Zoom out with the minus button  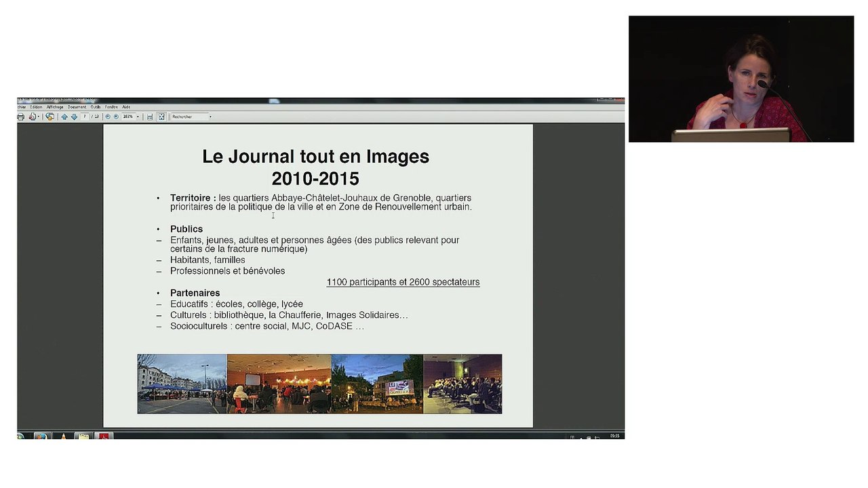click(108, 117)
